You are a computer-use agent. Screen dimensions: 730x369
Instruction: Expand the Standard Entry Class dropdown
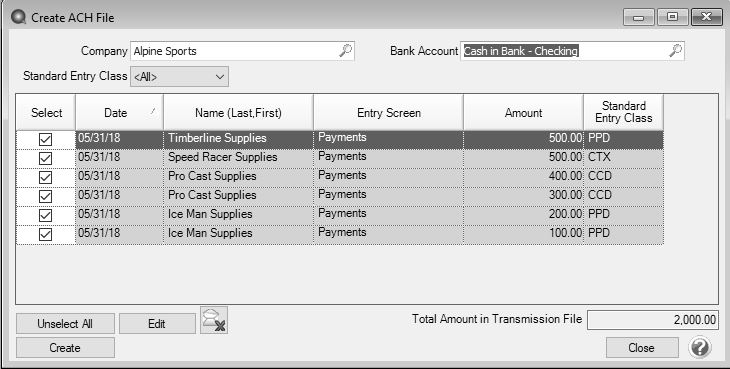tap(180, 77)
